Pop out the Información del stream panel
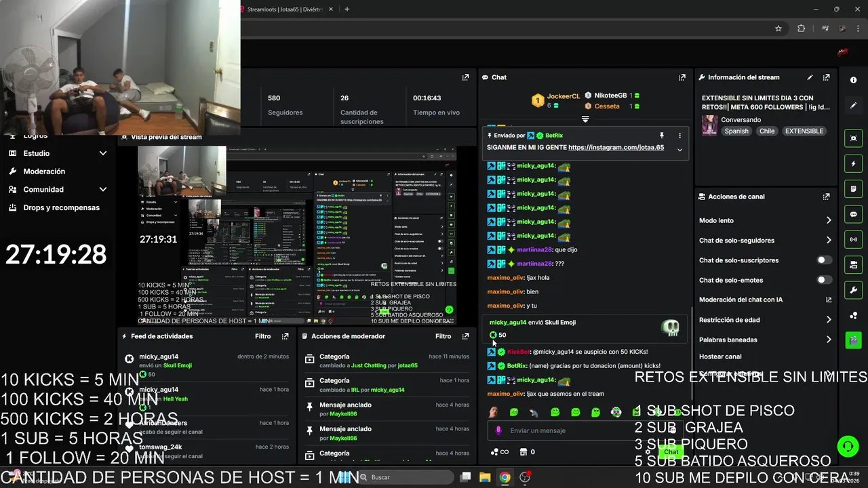Screen dimensions: 868x488 pyautogui.click(x=826, y=77)
